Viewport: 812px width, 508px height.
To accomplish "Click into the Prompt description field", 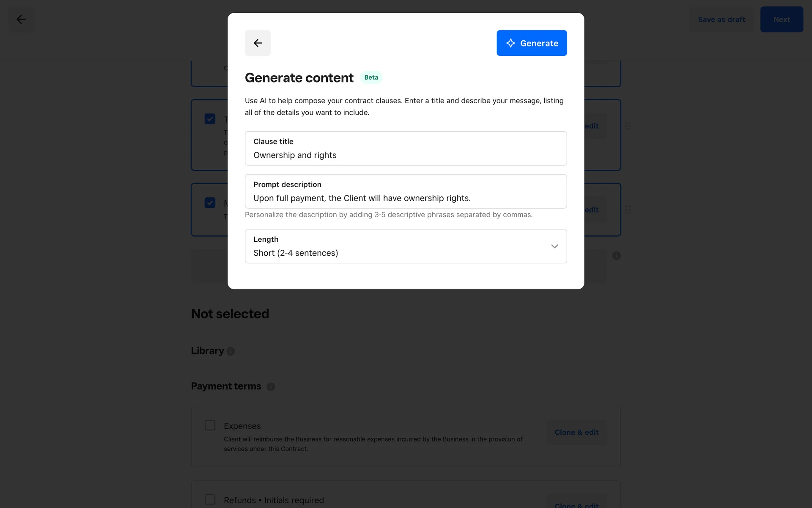I will coord(405,198).
